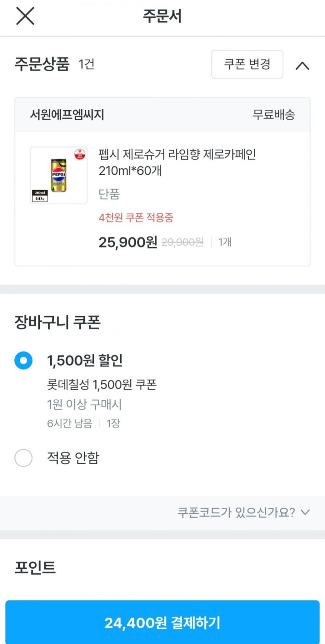Select the 1,500원 할인 coupon radio button
Image resolution: width=325 pixels, height=644 pixels.
[x=23, y=361]
